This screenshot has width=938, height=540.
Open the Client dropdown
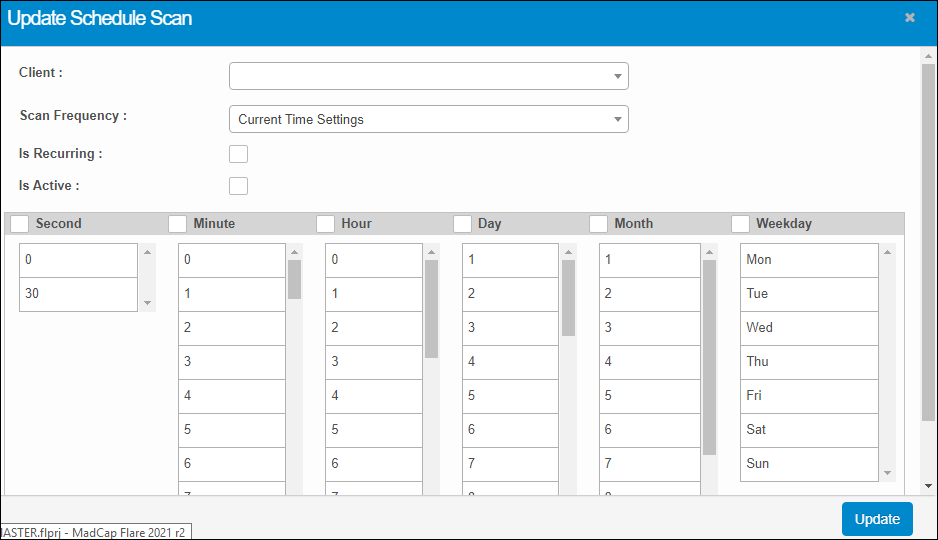point(428,76)
